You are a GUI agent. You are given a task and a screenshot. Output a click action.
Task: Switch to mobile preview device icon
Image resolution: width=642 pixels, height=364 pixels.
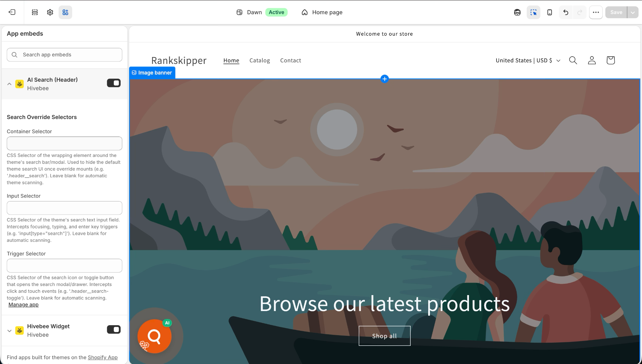point(550,12)
